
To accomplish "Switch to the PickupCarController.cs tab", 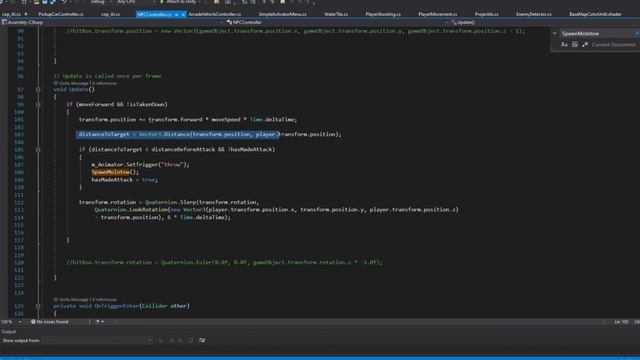I will (60, 14).
